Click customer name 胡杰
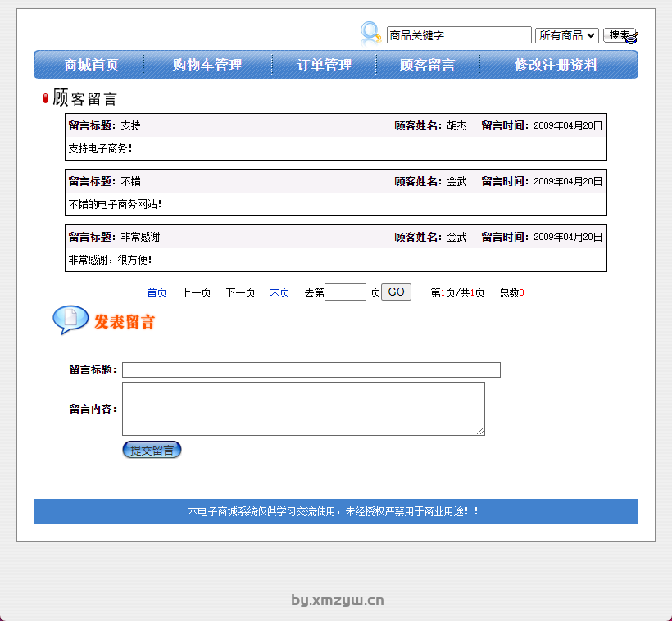The width and height of the screenshot is (672, 621). pyautogui.click(x=456, y=125)
